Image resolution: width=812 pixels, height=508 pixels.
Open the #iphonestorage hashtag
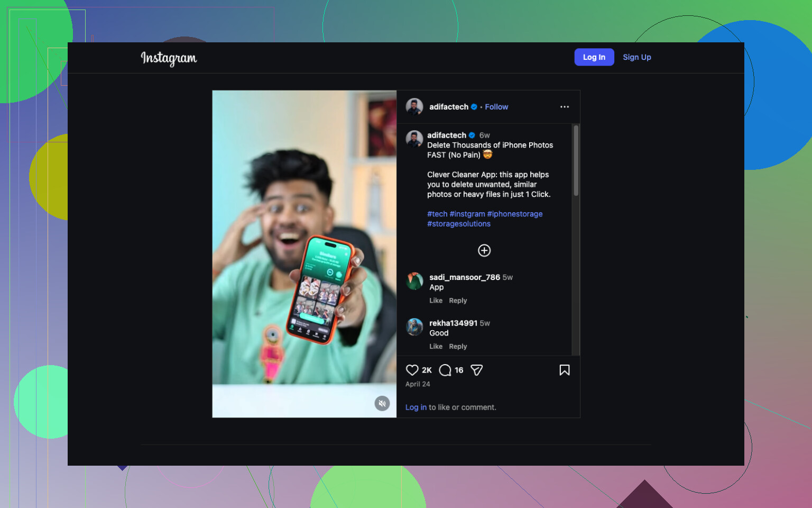515,214
